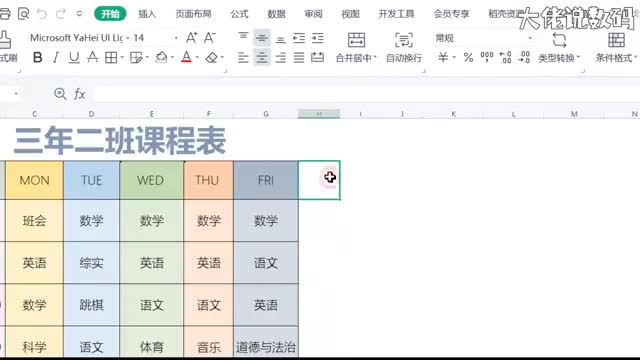Viewport: 640px width, 360px height.
Task: Select the MON header cell
Action: click(34, 180)
